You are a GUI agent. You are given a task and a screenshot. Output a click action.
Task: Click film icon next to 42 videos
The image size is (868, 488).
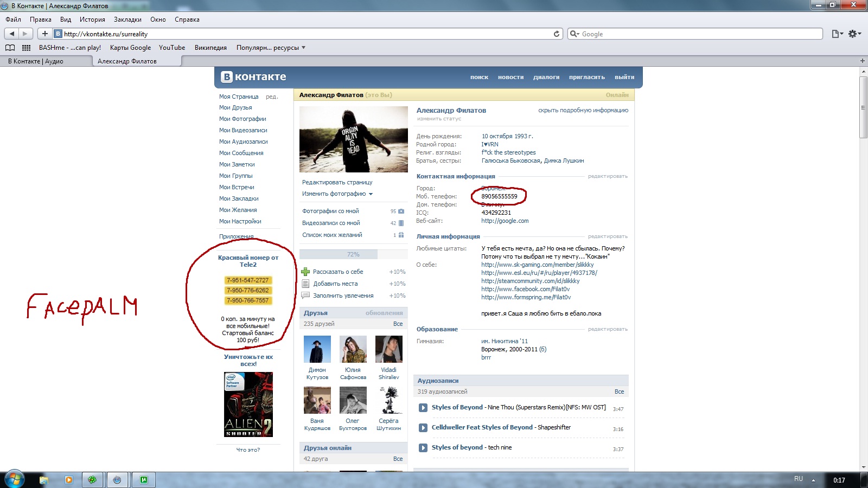401,223
